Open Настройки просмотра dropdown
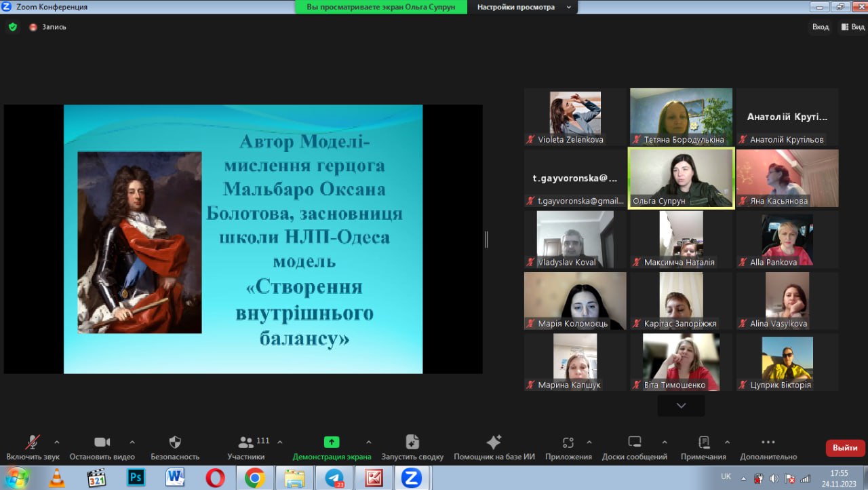Viewport: 868px width, 490px height. (x=524, y=7)
